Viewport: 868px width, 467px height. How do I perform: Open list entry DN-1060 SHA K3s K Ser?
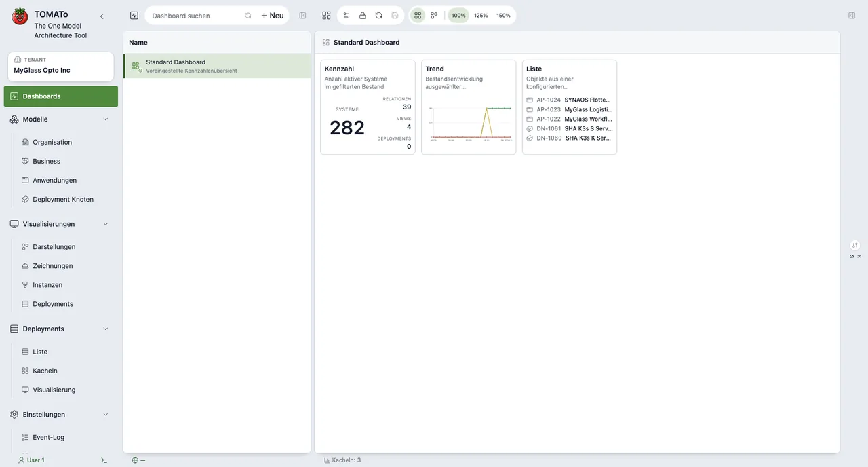[x=570, y=138]
